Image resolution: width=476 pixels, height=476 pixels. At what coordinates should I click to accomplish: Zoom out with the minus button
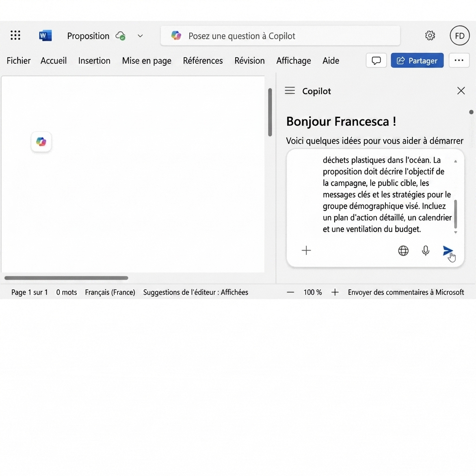(290, 292)
